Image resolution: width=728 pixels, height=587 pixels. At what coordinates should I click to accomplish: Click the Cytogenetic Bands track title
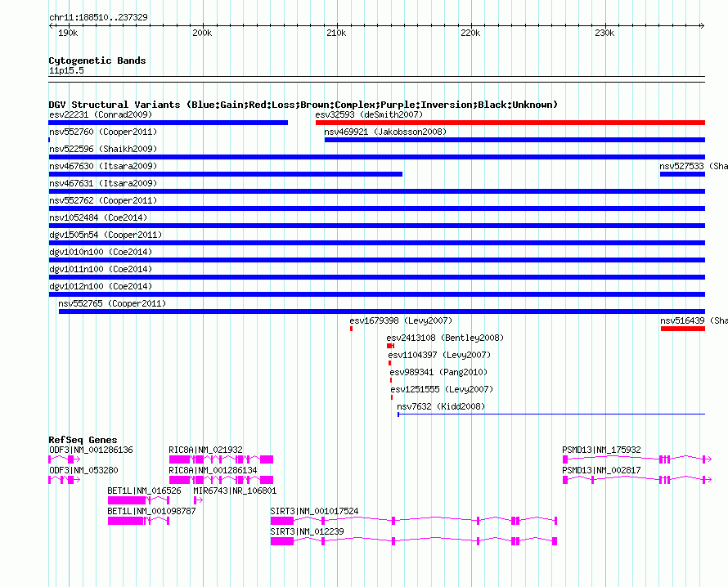tap(97, 60)
